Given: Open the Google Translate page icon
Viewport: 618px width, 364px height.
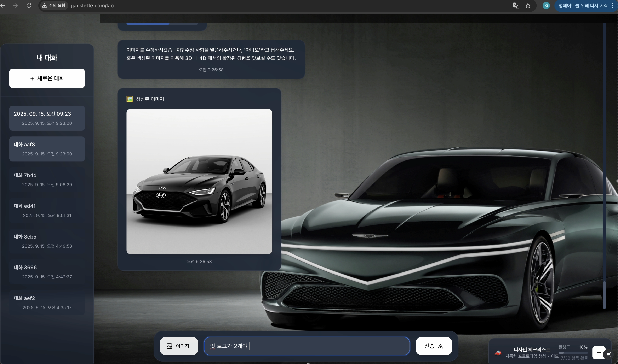Looking at the screenshot, I should click(x=516, y=5).
